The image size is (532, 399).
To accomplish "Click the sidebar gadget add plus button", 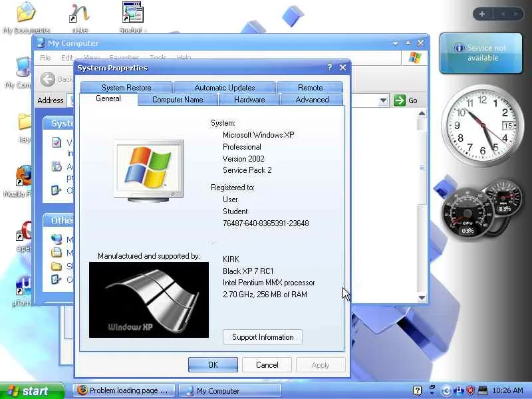I will (481, 14).
